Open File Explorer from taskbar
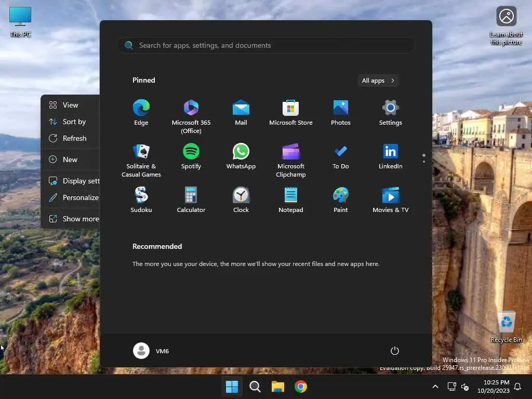Viewport: 532px width, 399px height. coord(277,387)
